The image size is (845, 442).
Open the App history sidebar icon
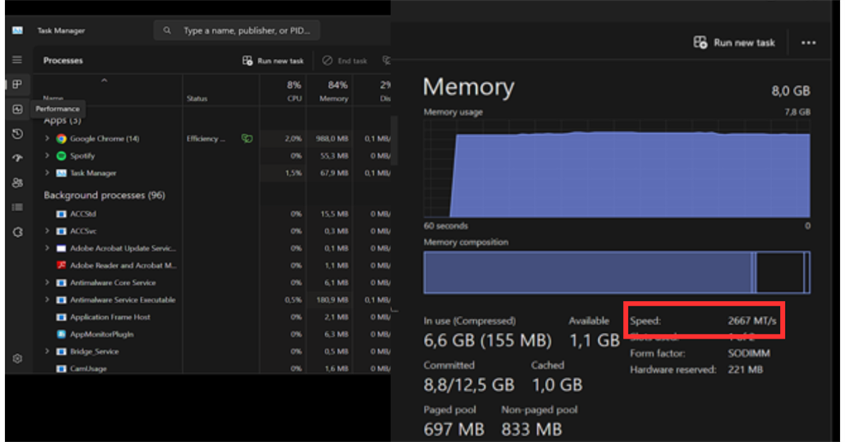pos(17,134)
